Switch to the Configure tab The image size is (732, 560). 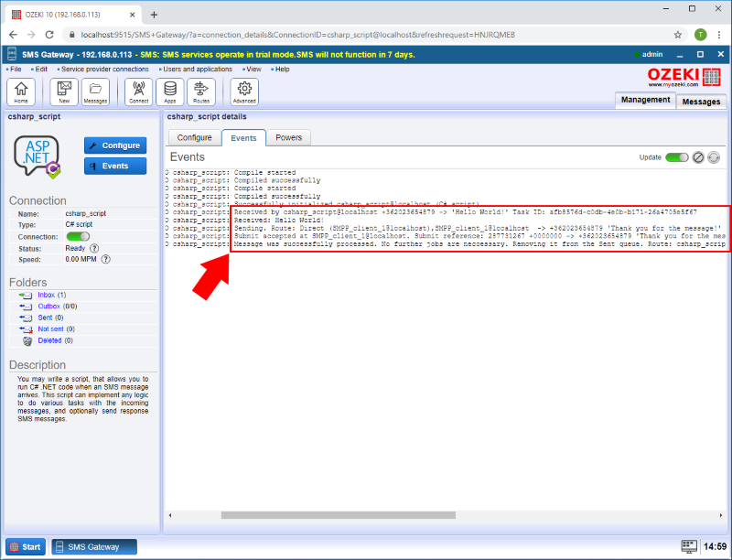pos(194,137)
